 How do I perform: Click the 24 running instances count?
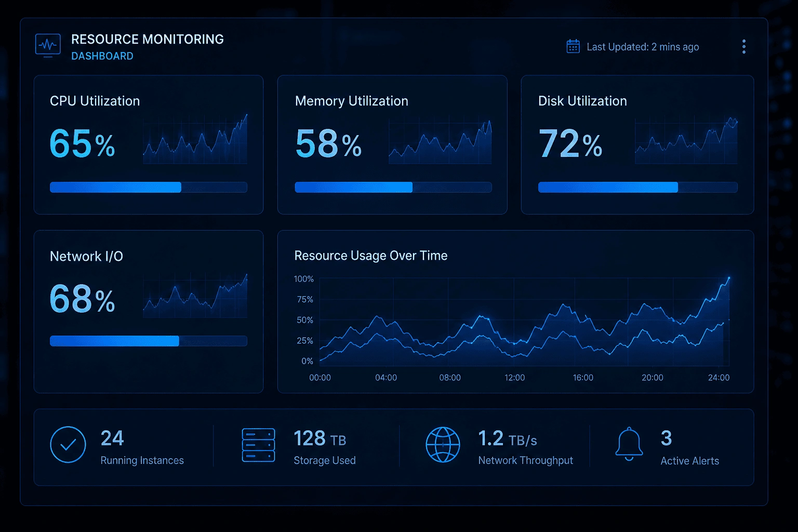(112, 438)
